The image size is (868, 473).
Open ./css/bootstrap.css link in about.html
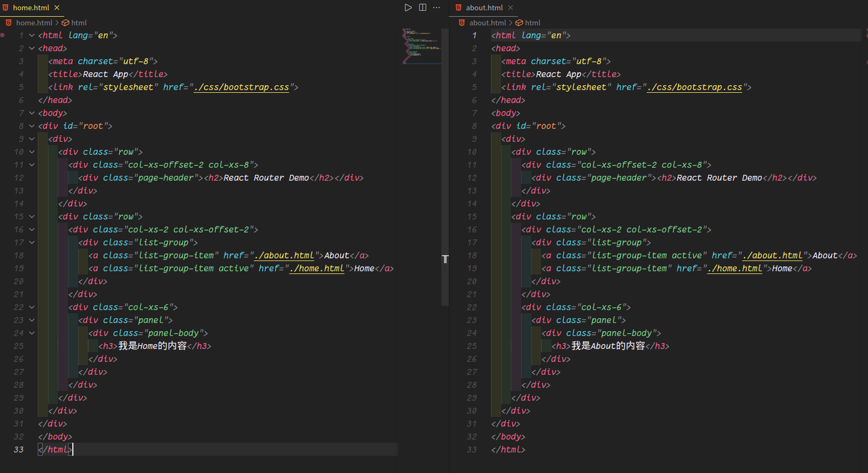695,87
